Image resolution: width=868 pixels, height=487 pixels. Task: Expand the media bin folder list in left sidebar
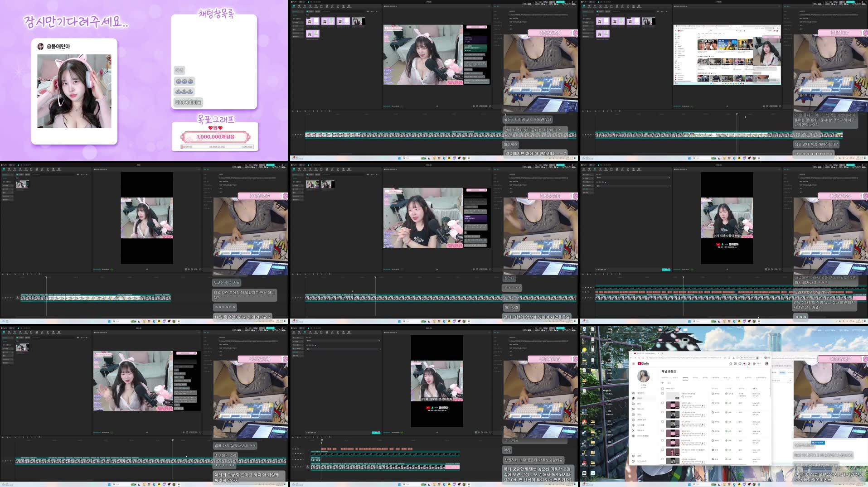click(303, 26)
